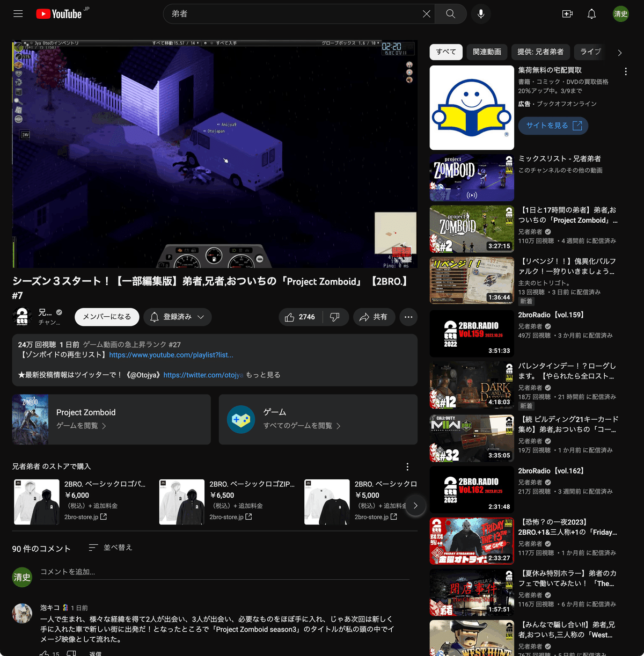Clear the search box with X icon
This screenshot has height=656, width=644.
427,14
